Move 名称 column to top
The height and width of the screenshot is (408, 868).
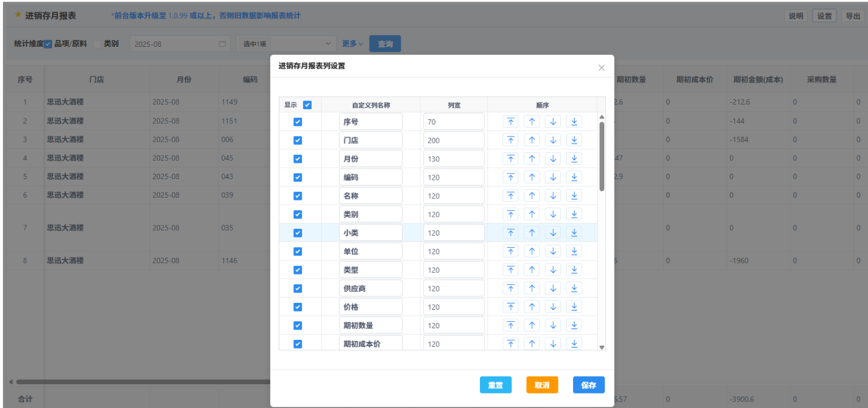click(511, 196)
